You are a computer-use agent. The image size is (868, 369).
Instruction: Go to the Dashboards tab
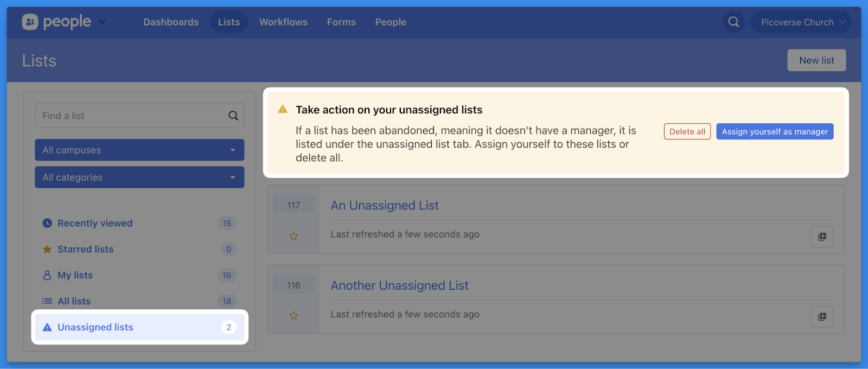coord(171,22)
